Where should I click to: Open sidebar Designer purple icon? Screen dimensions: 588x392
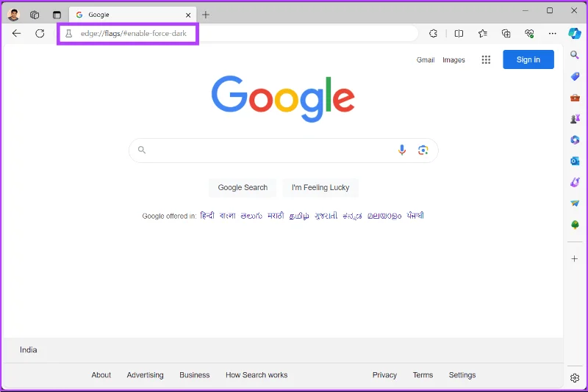(x=575, y=182)
